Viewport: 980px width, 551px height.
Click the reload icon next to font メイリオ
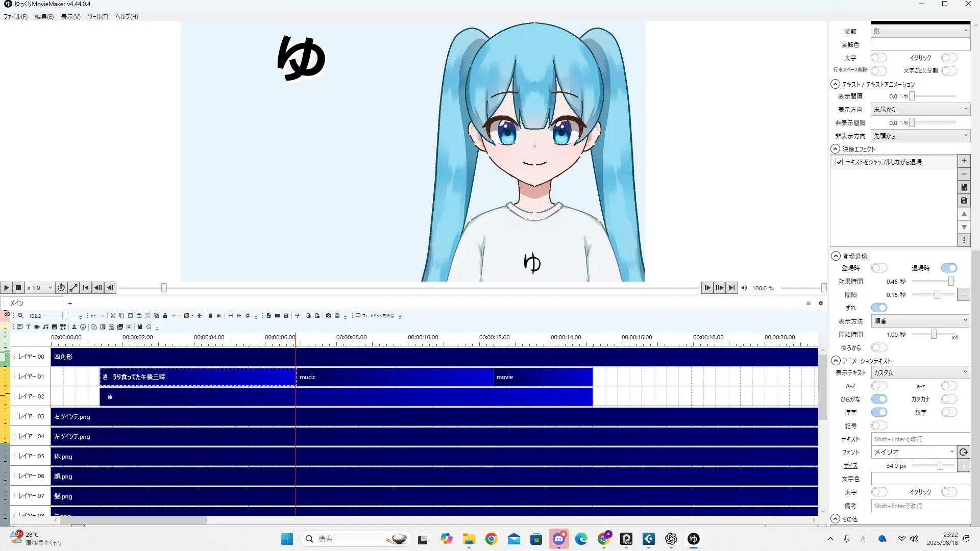pyautogui.click(x=963, y=452)
